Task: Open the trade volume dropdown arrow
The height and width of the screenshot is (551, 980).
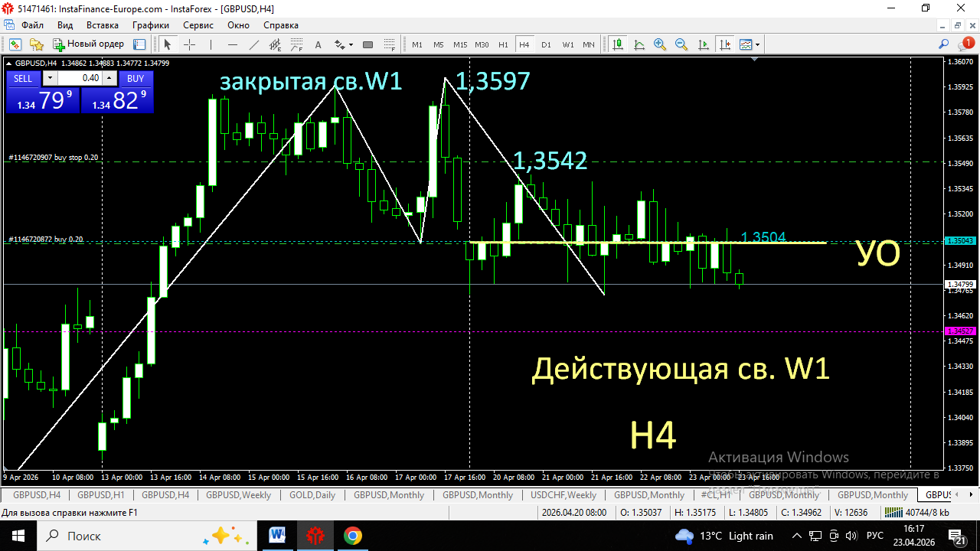Action: [x=50, y=78]
